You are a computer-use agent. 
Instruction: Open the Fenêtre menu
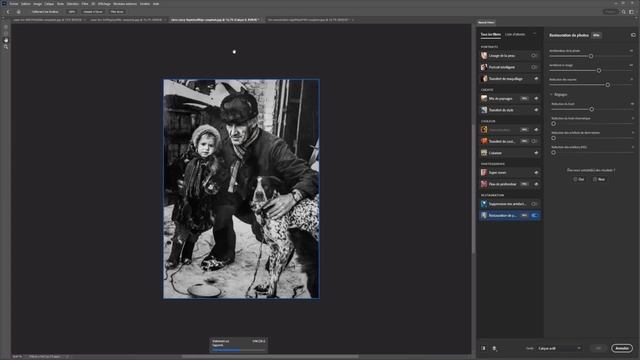144,4
